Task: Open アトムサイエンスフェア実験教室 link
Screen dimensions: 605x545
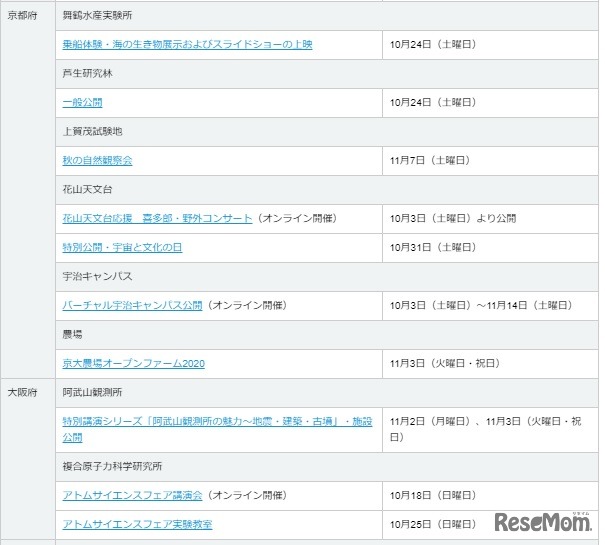Action: pos(137,524)
